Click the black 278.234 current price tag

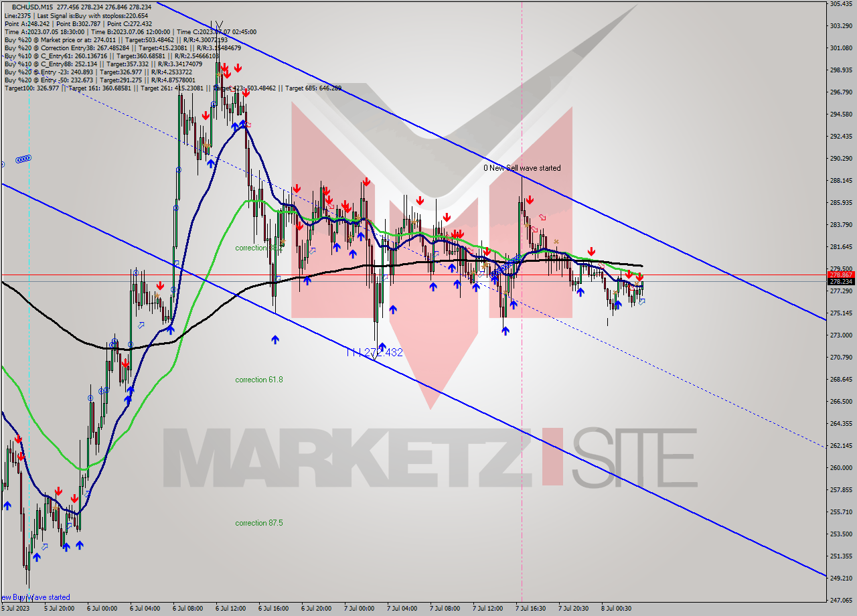pos(841,282)
